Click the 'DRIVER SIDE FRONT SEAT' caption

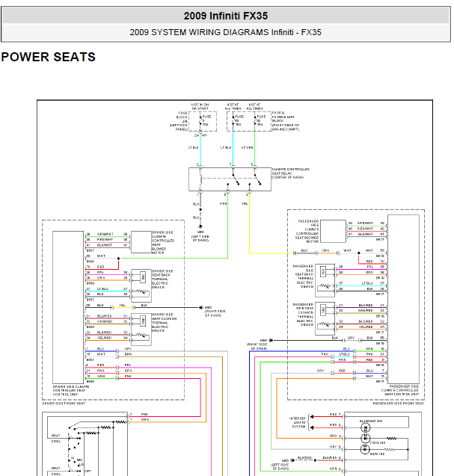tap(64, 404)
